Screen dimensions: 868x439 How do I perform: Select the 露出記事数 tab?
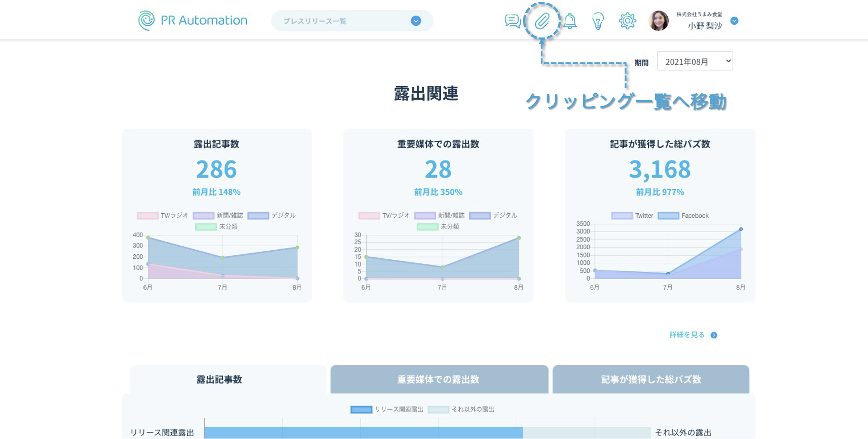[219, 379]
